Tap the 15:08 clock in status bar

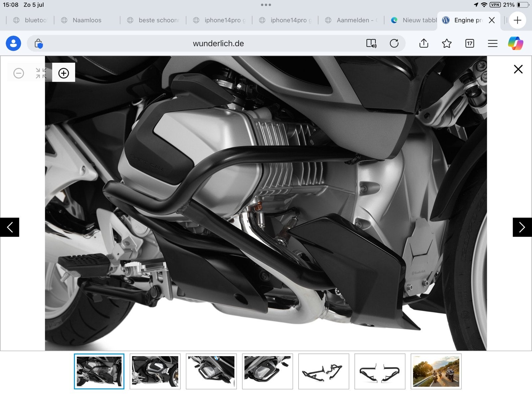tap(11, 5)
